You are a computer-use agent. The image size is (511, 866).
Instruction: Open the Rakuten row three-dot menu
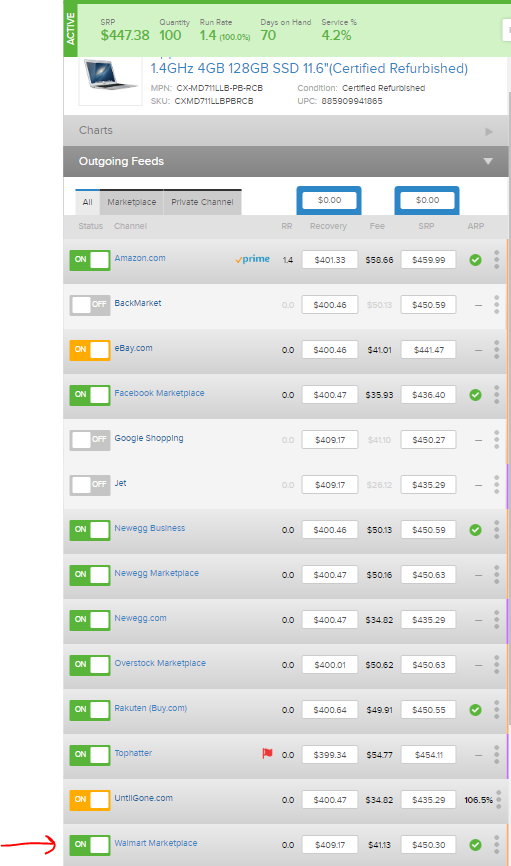click(x=497, y=710)
